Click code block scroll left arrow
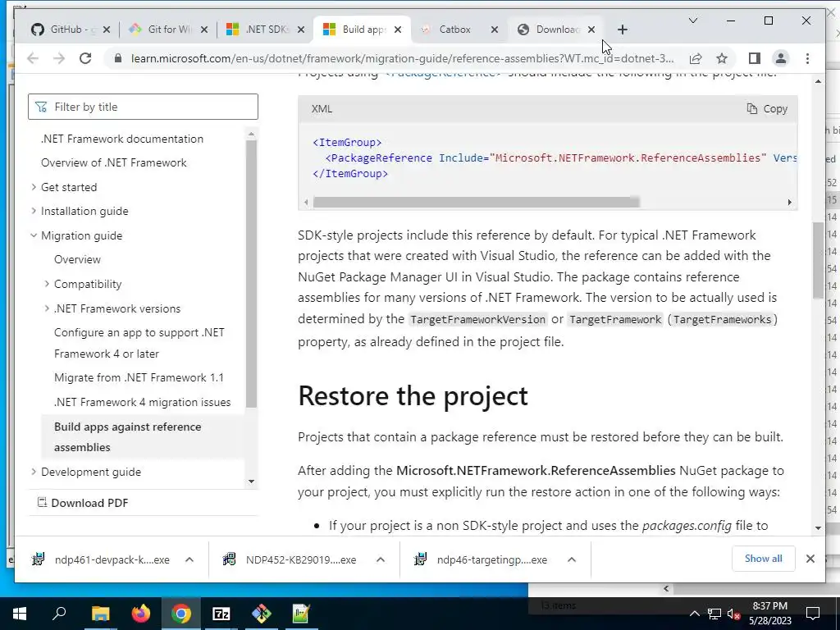The width and height of the screenshot is (840, 630). click(306, 203)
